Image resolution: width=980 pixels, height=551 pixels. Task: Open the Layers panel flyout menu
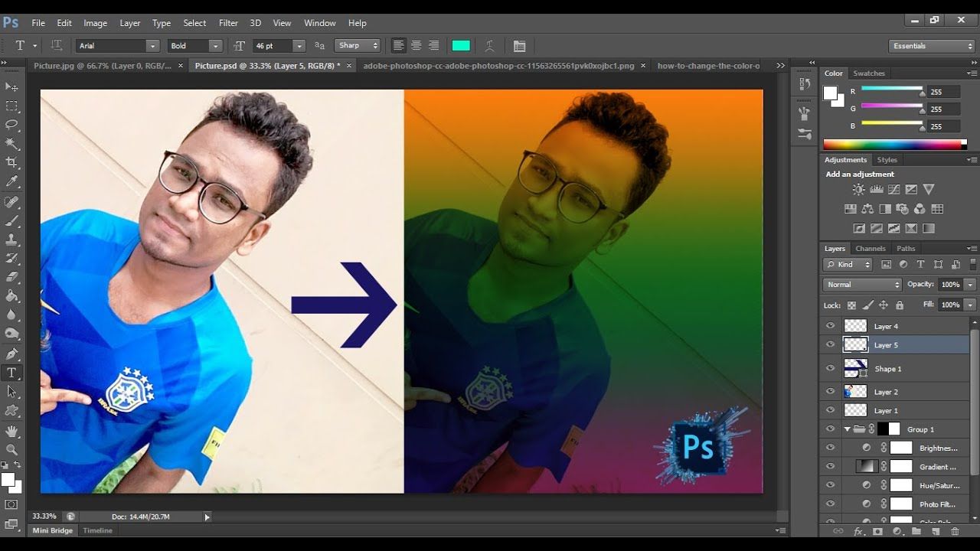(x=972, y=249)
